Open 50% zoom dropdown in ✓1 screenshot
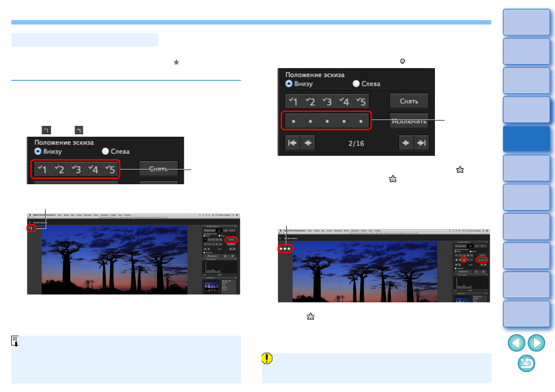 [x=232, y=230]
